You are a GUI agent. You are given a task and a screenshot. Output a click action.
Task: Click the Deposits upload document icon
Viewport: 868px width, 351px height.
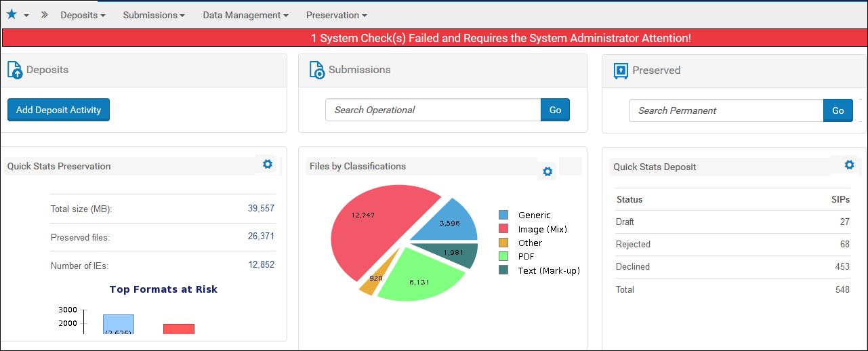[15, 70]
